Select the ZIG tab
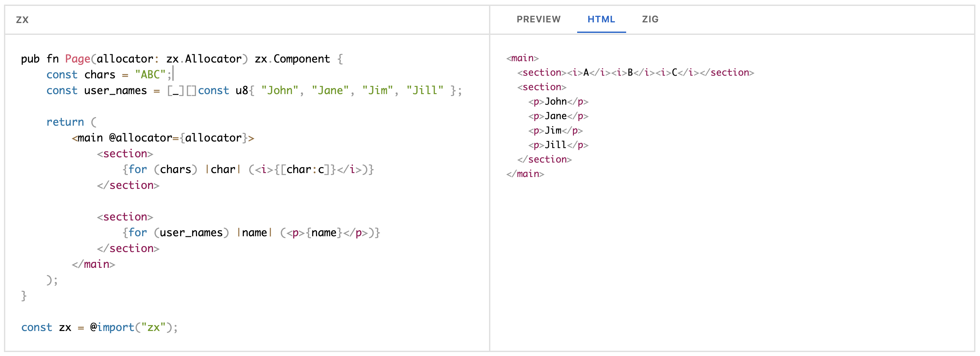The height and width of the screenshot is (356, 980). pyautogui.click(x=650, y=19)
